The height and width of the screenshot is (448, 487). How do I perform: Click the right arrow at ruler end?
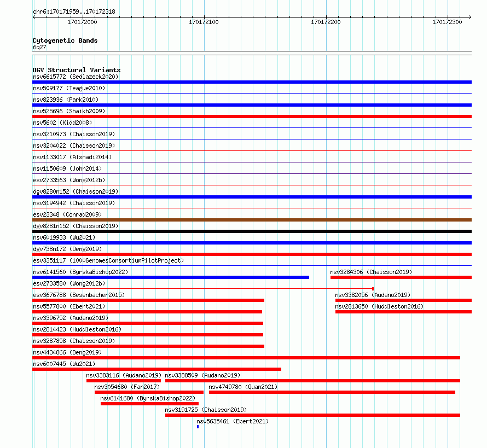pos(470,17)
